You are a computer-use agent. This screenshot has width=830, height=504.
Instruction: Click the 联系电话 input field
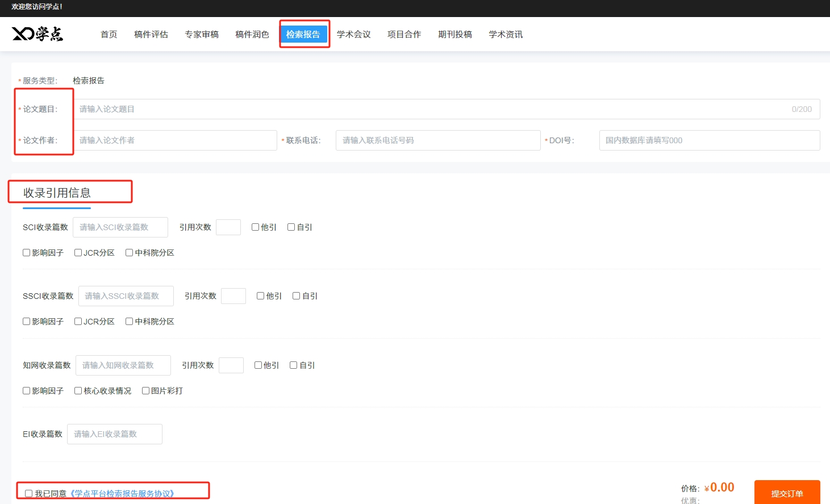coord(438,140)
